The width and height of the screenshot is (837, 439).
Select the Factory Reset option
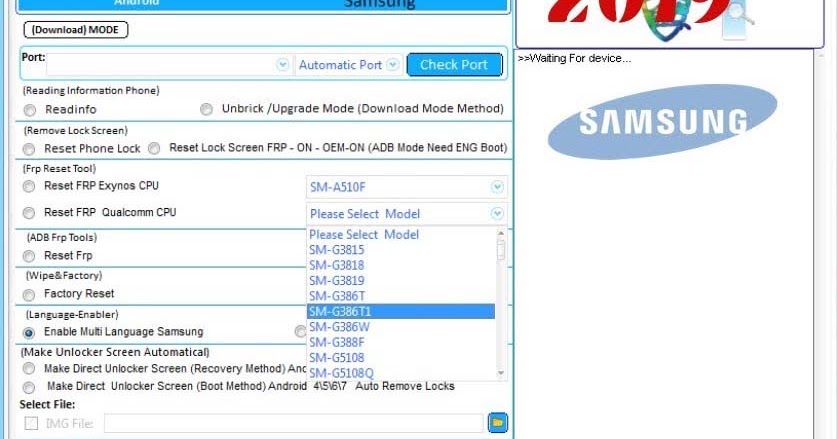(x=29, y=294)
